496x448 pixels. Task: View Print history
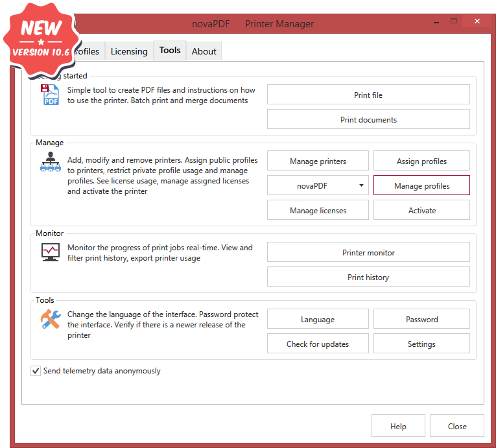point(368,277)
